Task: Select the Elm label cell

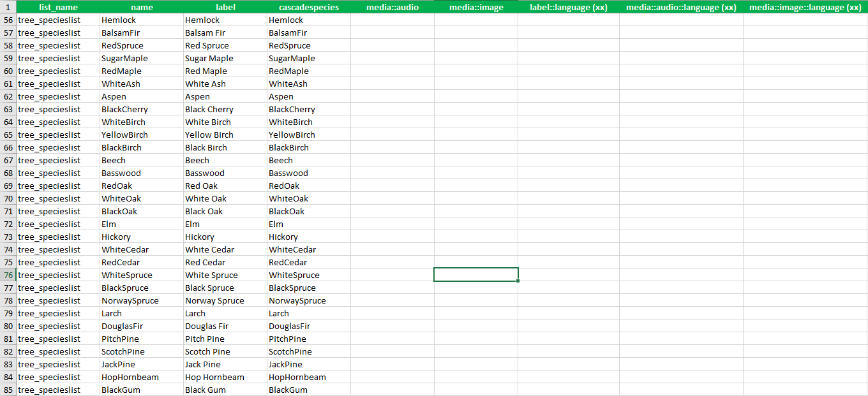Action: tap(225, 224)
